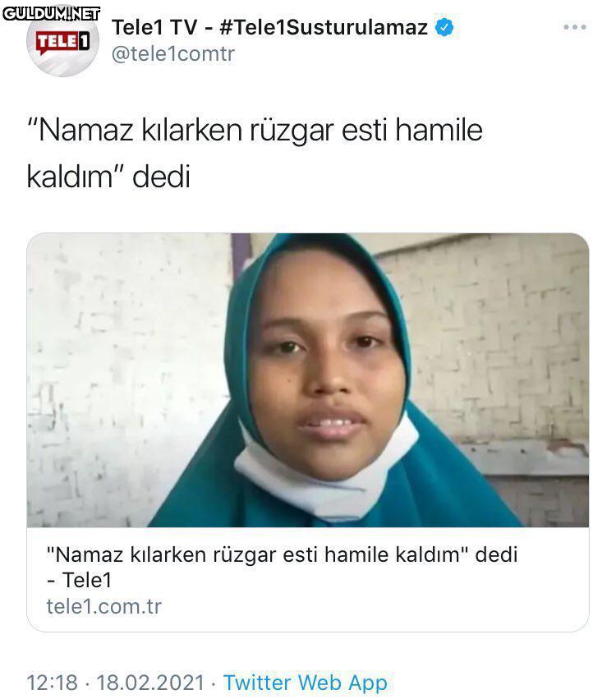Image resolution: width=616 pixels, height=699 pixels.
Task: Click the 12:18 tweet timestamp
Action: point(52,683)
